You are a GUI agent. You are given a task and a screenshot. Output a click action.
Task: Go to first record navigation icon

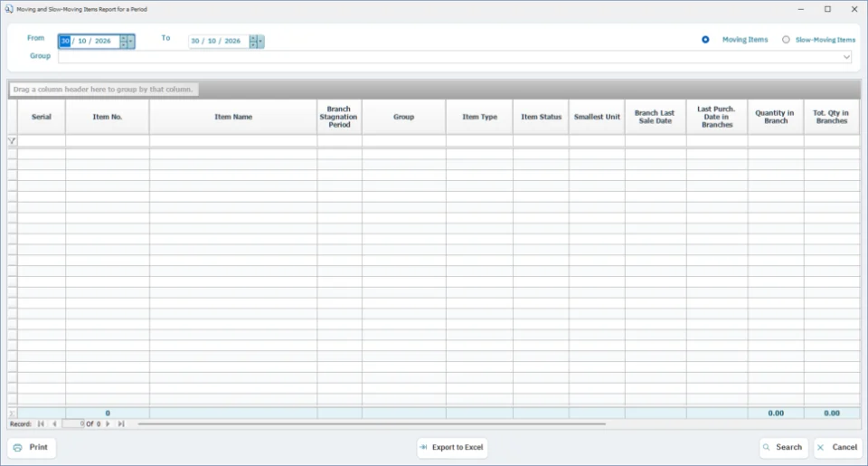coord(41,423)
